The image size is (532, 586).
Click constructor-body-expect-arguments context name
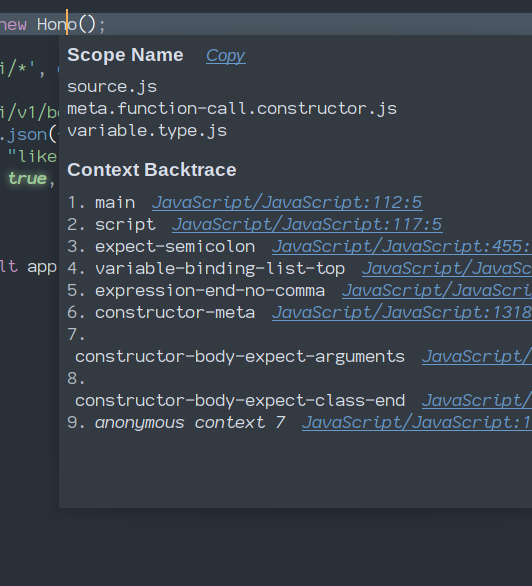point(240,357)
